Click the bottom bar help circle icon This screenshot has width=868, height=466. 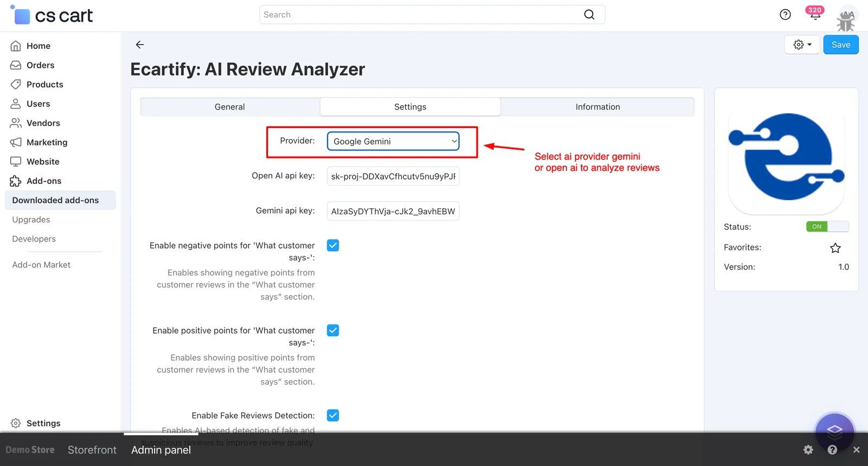point(832,450)
